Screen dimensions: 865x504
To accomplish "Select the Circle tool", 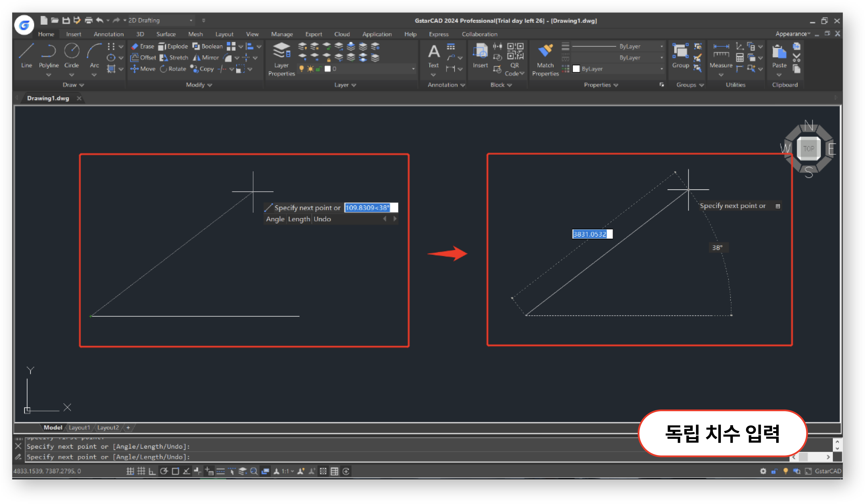I will point(72,55).
